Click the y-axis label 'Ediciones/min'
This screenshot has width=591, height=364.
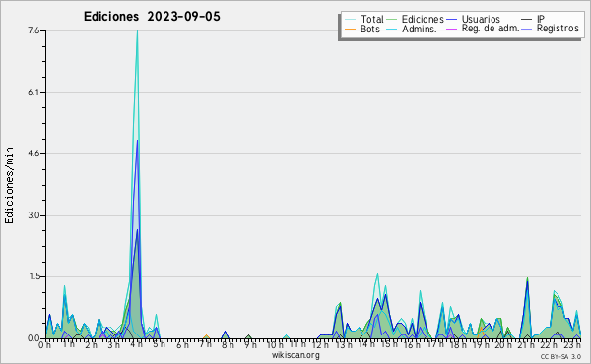9,186
